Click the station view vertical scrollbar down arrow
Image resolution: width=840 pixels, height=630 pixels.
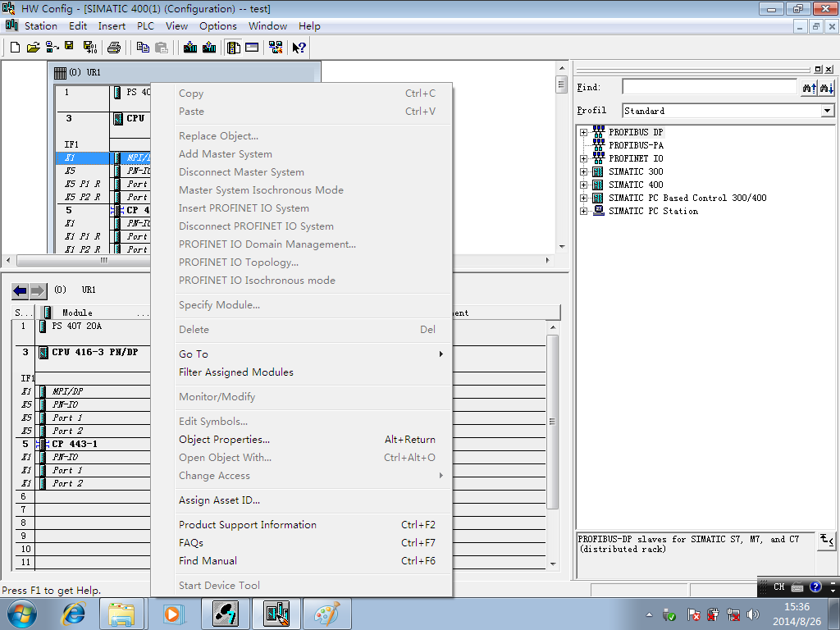click(x=562, y=247)
